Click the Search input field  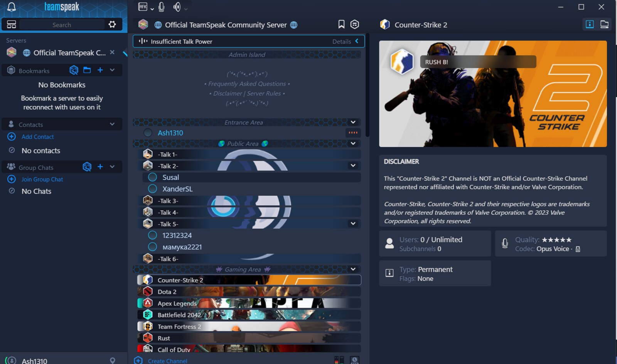62,25
